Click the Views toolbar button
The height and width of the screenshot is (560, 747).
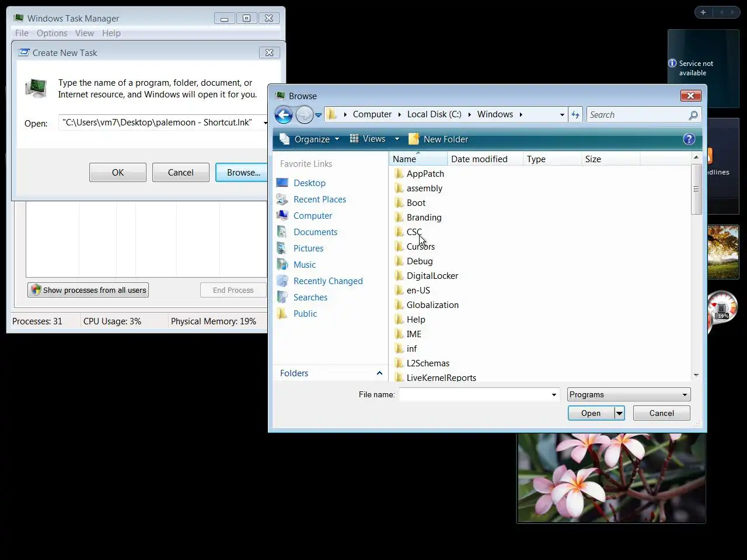click(x=368, y=139)
